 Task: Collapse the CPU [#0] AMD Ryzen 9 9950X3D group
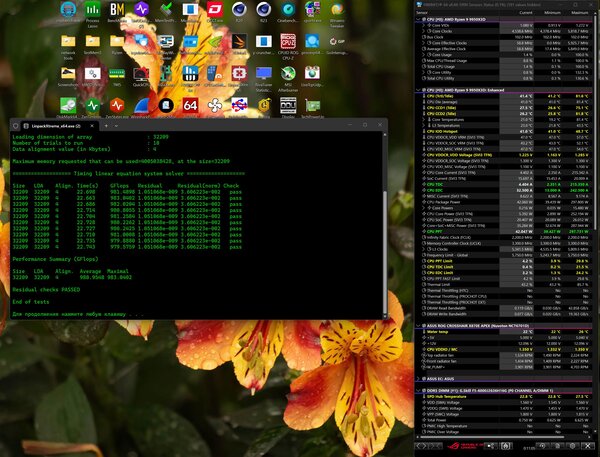(x=418, y=19)
